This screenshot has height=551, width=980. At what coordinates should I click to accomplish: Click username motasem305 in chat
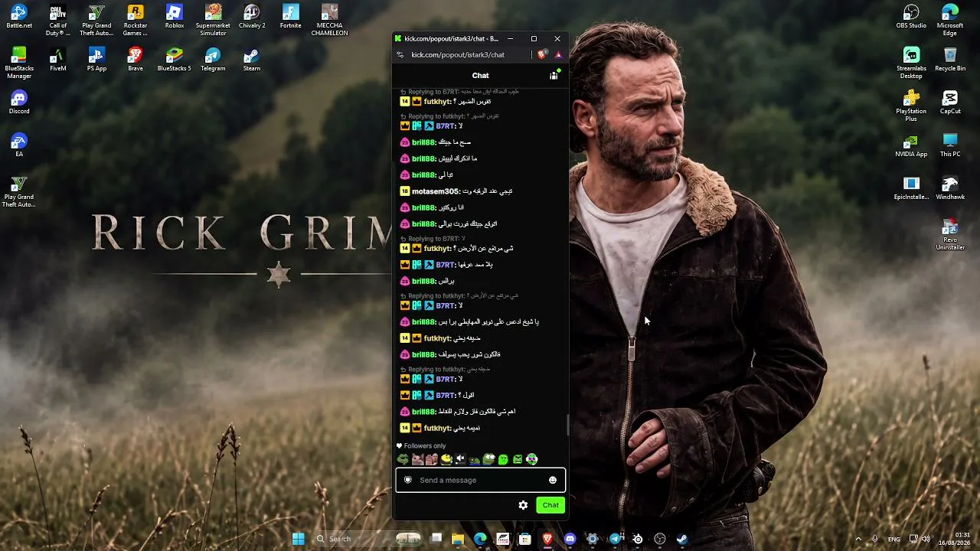[x=436, y=191]
